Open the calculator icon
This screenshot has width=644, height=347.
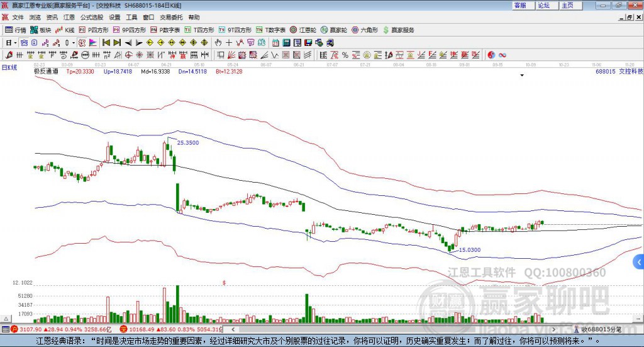[x=287, y=43]
